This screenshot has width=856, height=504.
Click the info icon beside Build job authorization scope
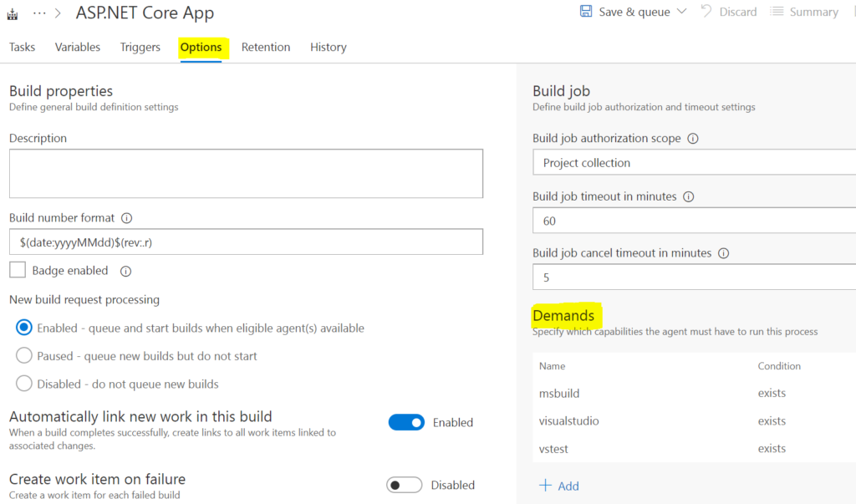click(x=693, y=139)
